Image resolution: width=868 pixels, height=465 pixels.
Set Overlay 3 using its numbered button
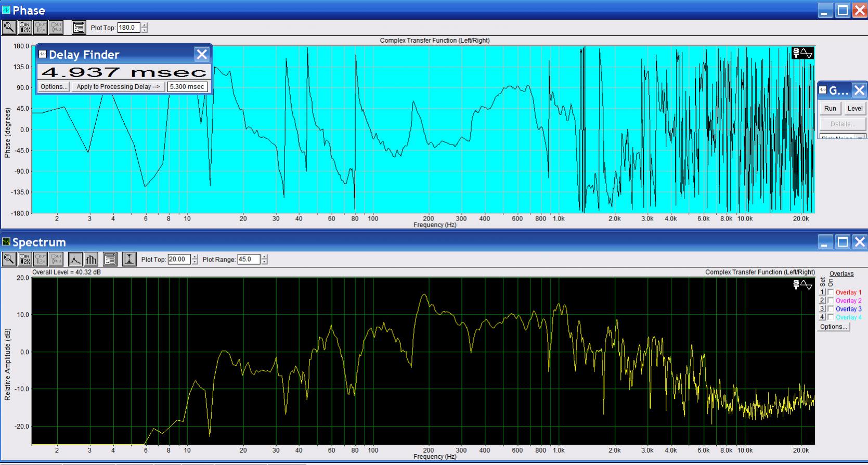822,309
